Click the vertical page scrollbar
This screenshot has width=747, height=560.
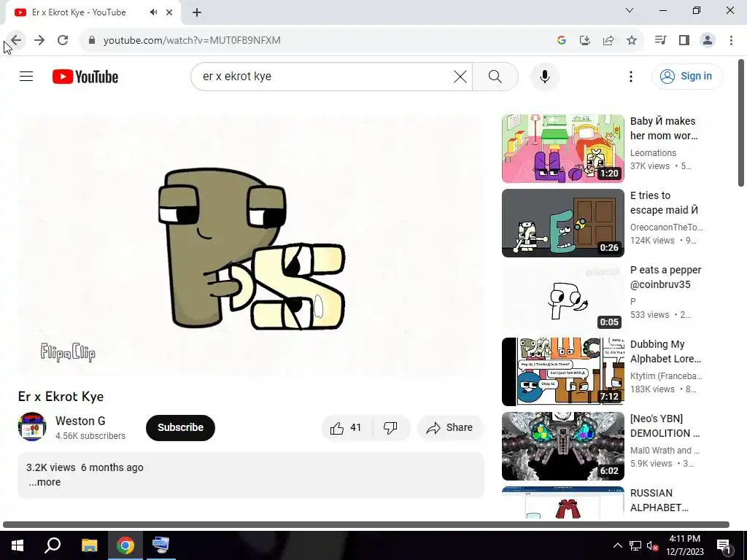[x=741, y=122]
